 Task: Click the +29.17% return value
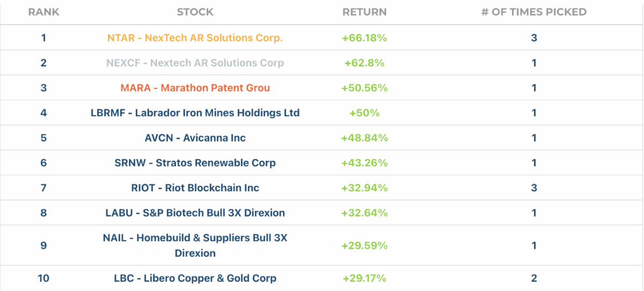pyautogui.click(x=364, y=278)
